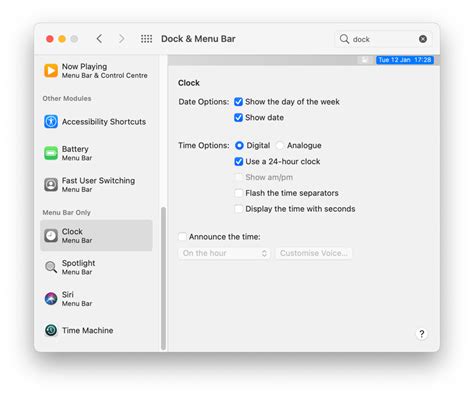
Task: Click the Time Options label
Action: [204, 145]
